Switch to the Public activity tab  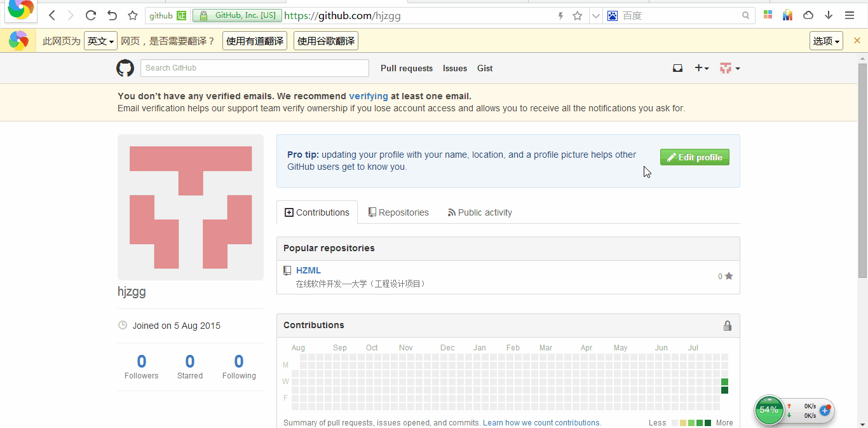point(480,212)
